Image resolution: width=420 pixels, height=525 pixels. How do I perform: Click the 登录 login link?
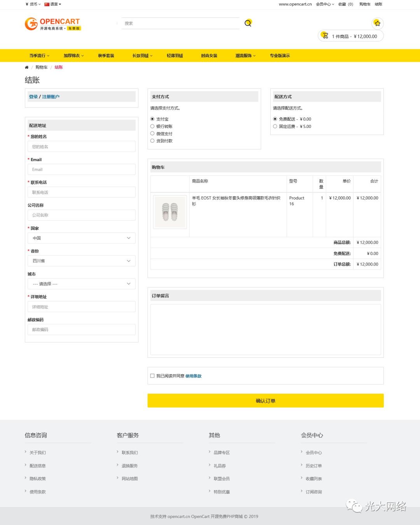coord(33,97)
